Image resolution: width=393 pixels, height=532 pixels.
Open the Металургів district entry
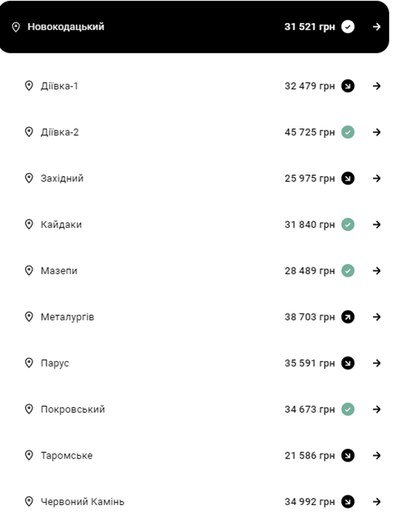point(67,317)
